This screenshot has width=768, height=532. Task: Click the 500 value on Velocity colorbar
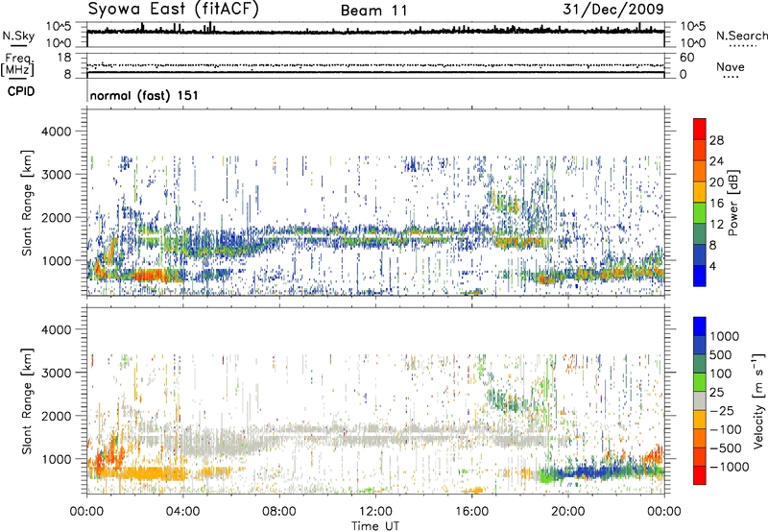[x=720, y=355]
